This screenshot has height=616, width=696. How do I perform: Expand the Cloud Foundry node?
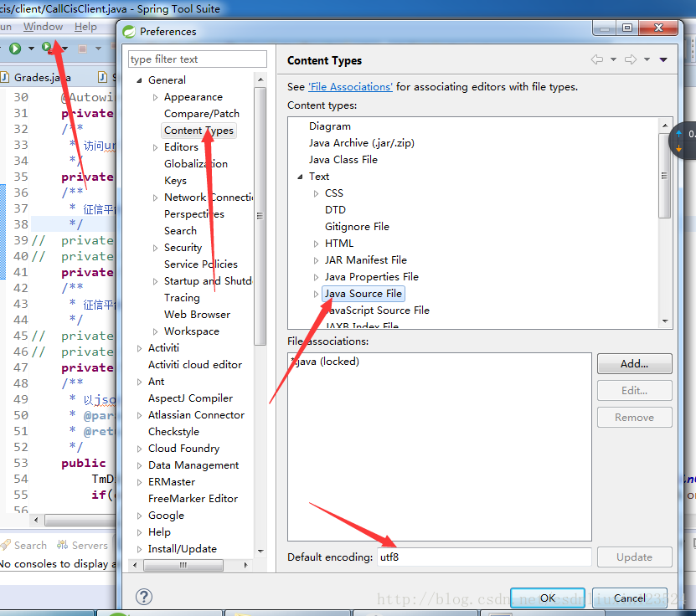139,449
